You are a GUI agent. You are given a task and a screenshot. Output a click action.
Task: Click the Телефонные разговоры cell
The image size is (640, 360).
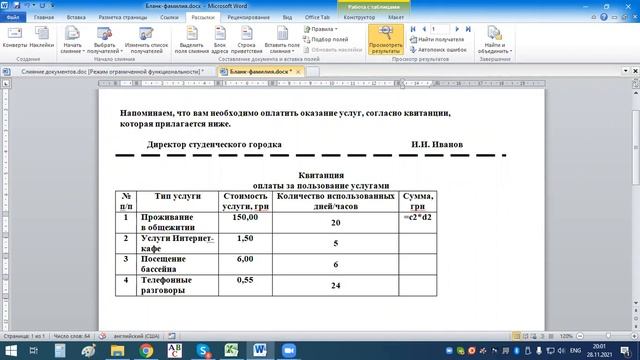click(x=177, y=285)
